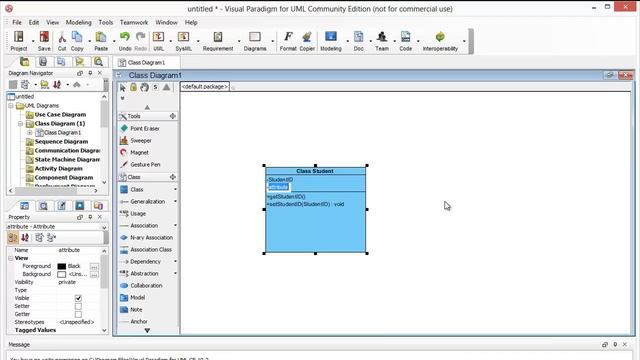Screen dimensions: 640x360
Task: Click the white Background color swatch
Action: pos(62,275)
